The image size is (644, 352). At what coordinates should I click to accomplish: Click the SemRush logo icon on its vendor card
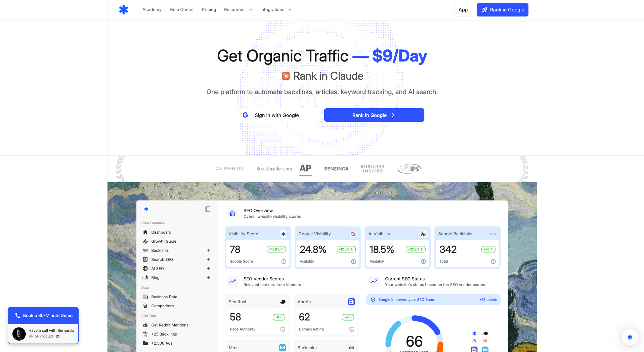[x=282, y=302]
